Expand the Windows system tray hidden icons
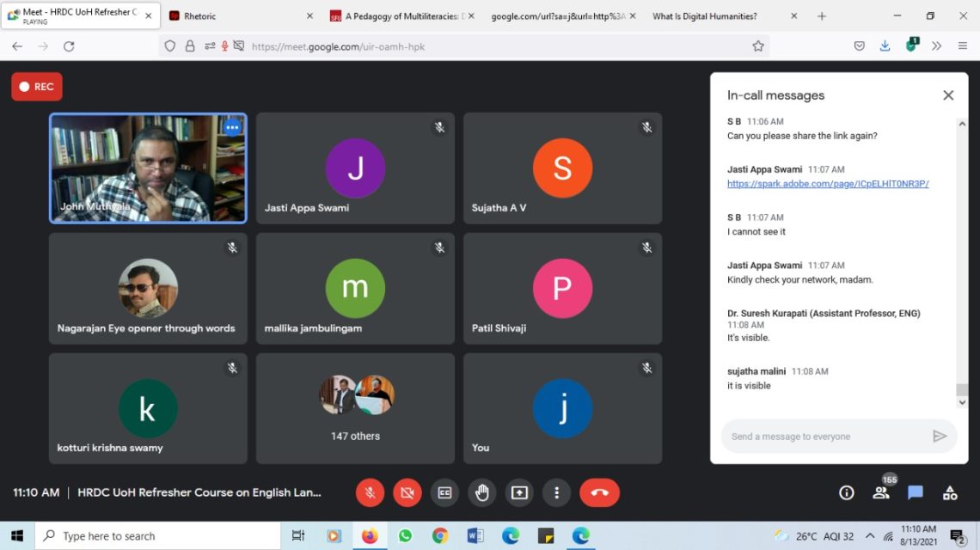980x550 pixels. (x=870, y=536)
